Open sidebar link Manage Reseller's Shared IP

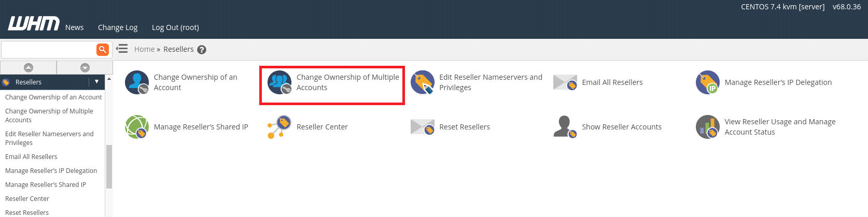[46, 185]
